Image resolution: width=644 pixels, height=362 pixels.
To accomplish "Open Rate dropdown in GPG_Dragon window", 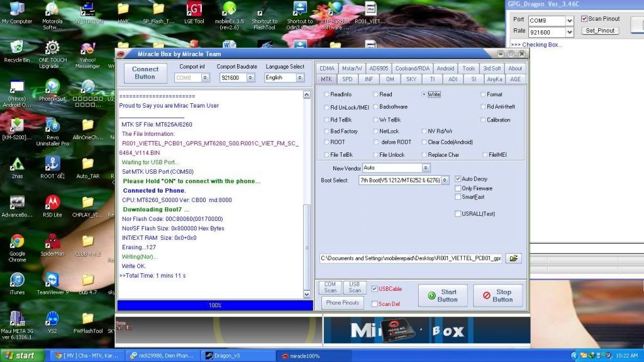I will tap(570, 32).
